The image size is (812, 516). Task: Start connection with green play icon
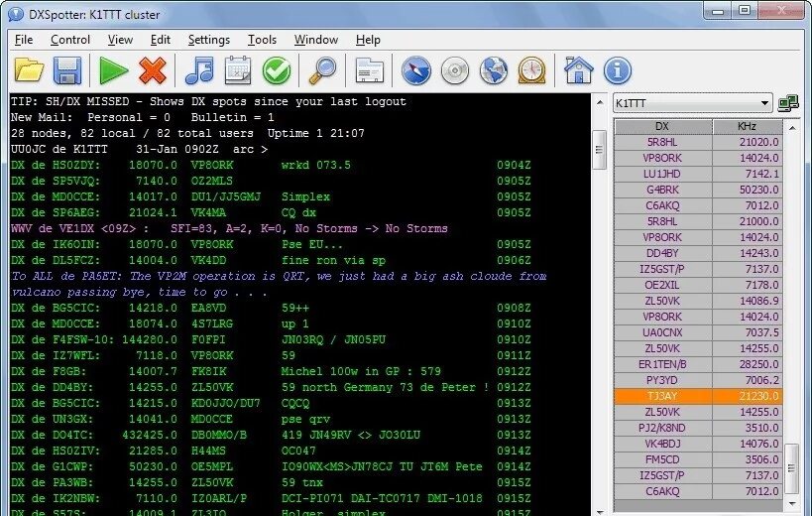tap(113, 70)
